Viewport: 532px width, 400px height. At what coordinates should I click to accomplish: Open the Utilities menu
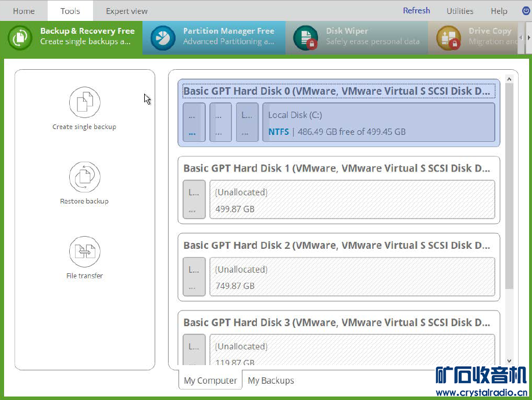[x=460, y=11]
